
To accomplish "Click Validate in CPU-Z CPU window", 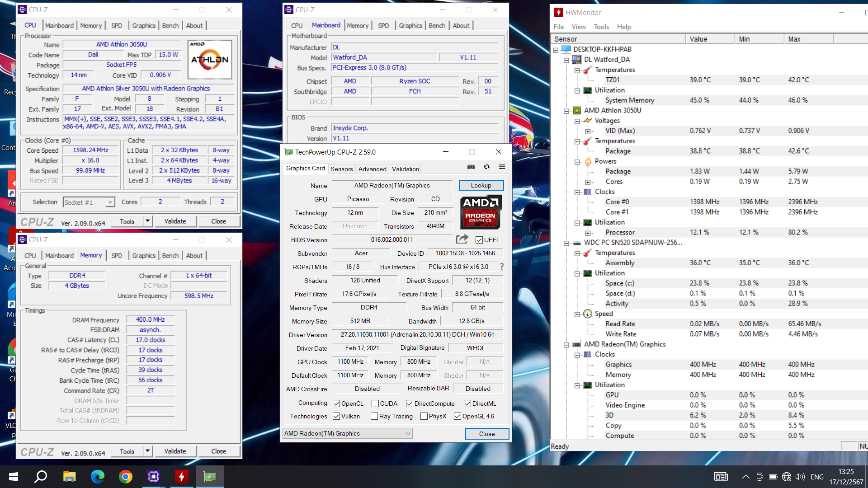I will (175, 221).
